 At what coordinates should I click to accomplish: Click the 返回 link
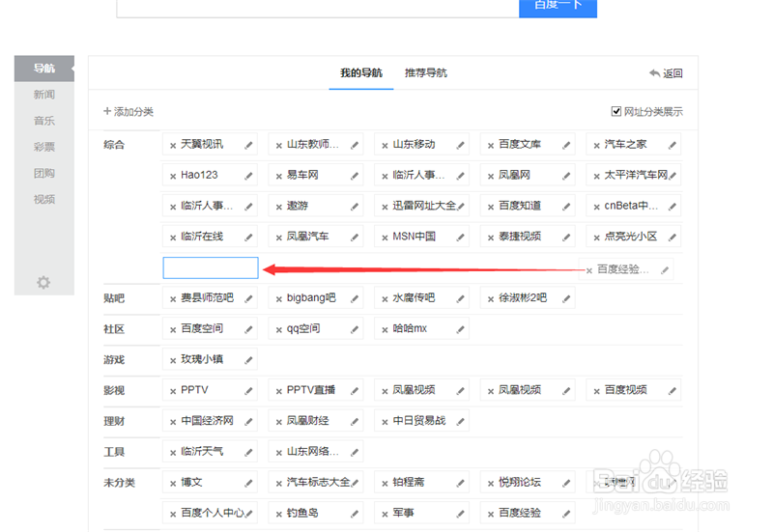[x=667, y=73]
